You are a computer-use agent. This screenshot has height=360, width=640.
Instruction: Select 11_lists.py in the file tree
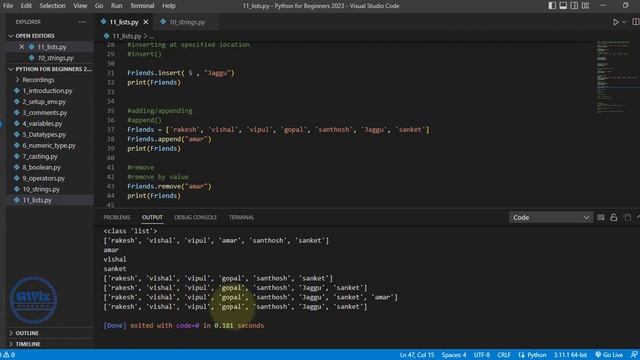49,200
